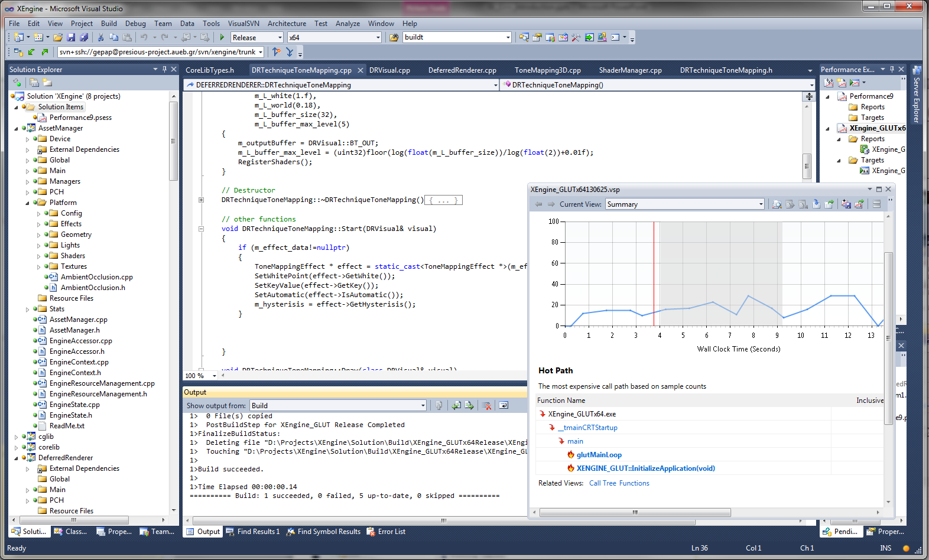
Task: Open the Server Explorer side tab
Action: click(917, 95)
